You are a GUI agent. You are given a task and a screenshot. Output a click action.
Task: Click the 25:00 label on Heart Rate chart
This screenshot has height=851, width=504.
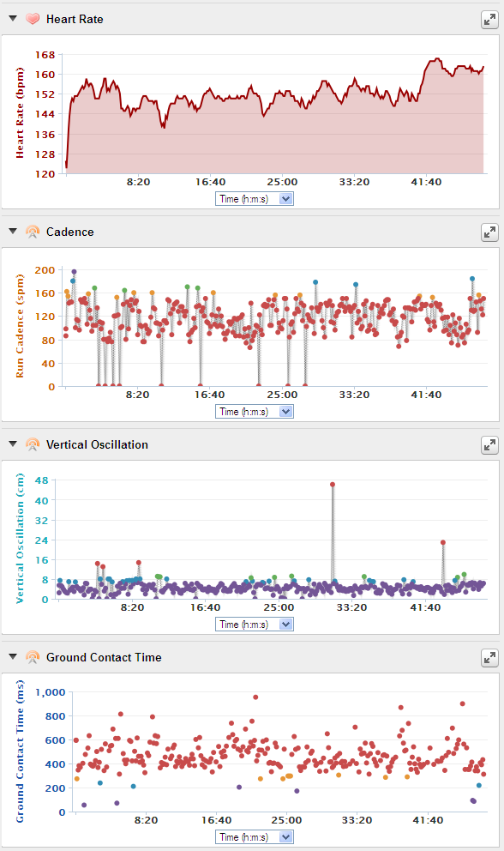tap(282, 182)
